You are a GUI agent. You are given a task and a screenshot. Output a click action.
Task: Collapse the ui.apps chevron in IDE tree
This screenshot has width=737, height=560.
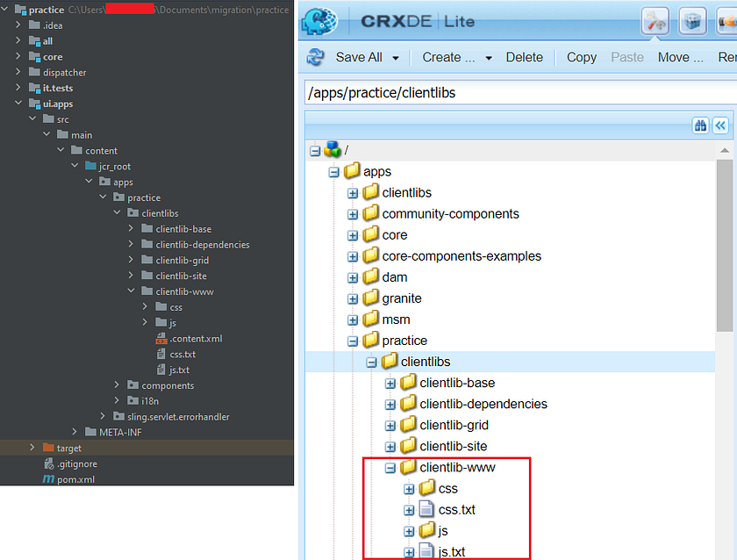pos(18,103)
